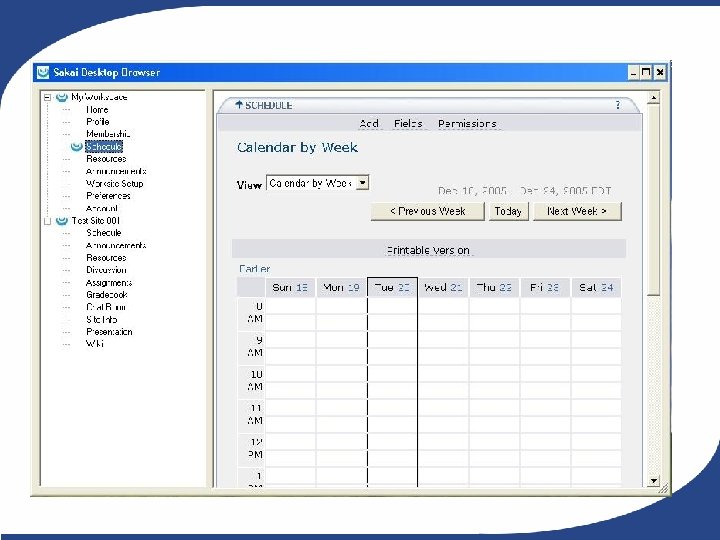The height and width of the screenshot is (540, 720).
Task: Jump to Today in the calendar
Action: [508, 211]
